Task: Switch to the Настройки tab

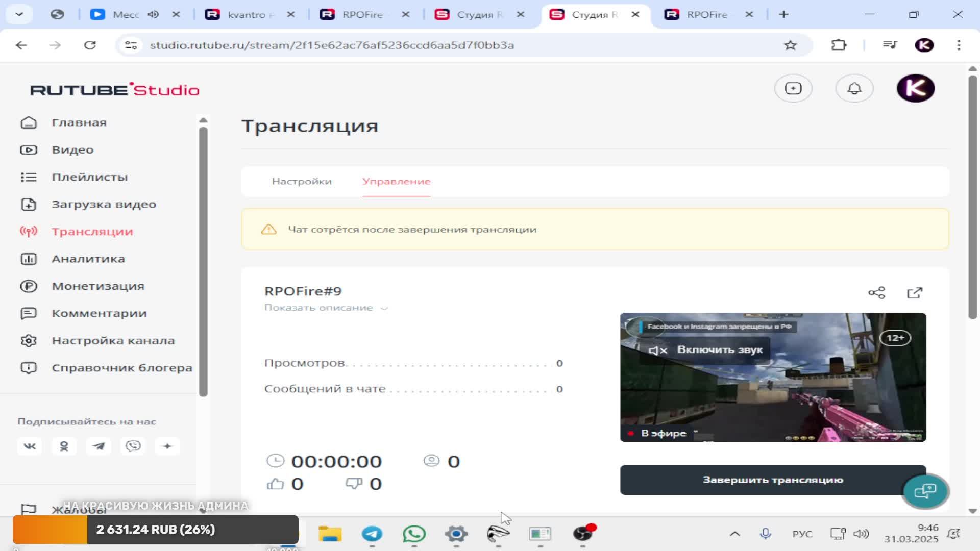Action: (301, 181)
